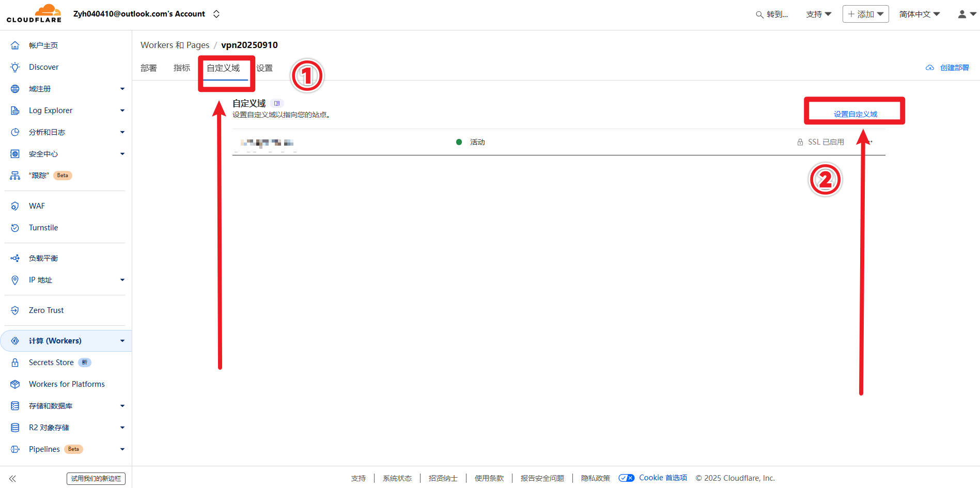
Task: Open Secrets Store menu item
Action: tap(51, 363)
